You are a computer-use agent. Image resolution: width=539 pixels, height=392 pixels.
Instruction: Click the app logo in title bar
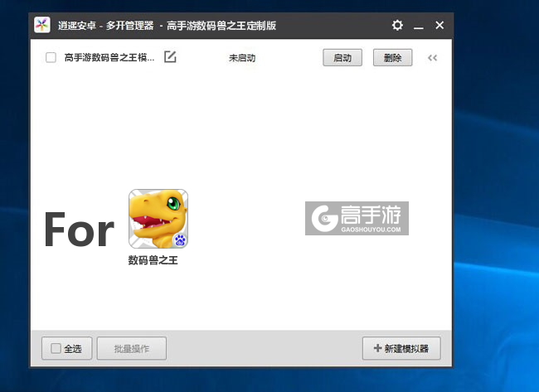point(42,25)
